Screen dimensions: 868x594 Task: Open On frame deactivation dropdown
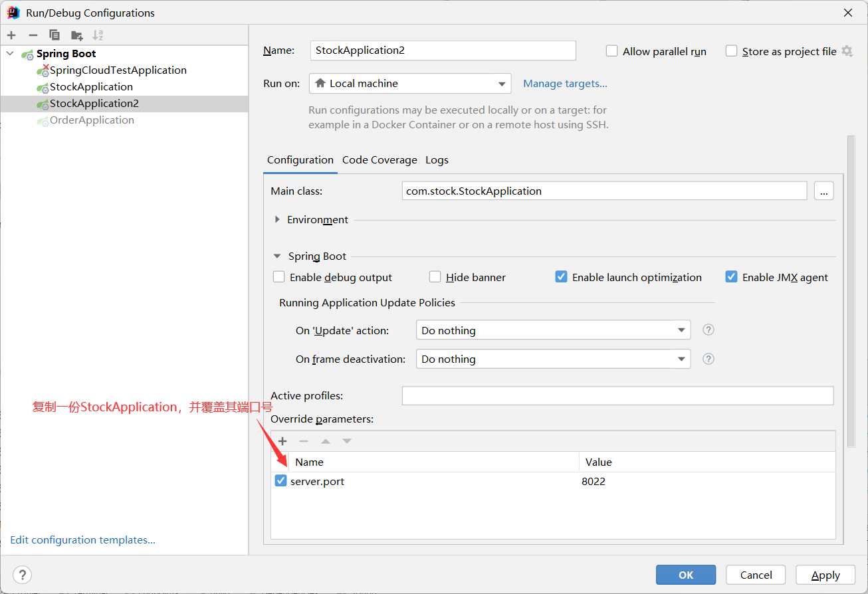(553, 359)
